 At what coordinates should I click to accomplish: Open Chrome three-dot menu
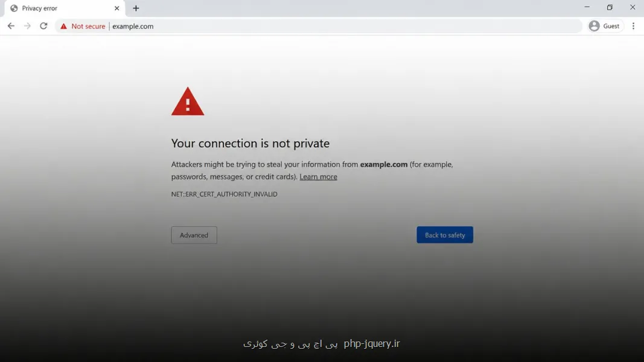click(x=633, y=26)
